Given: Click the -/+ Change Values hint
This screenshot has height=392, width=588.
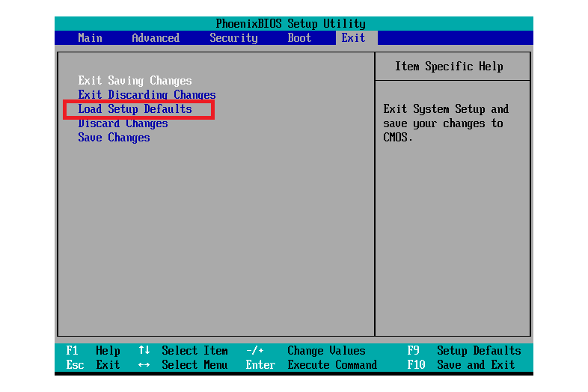Looking at the screenshot, I should tap(306, 351).
